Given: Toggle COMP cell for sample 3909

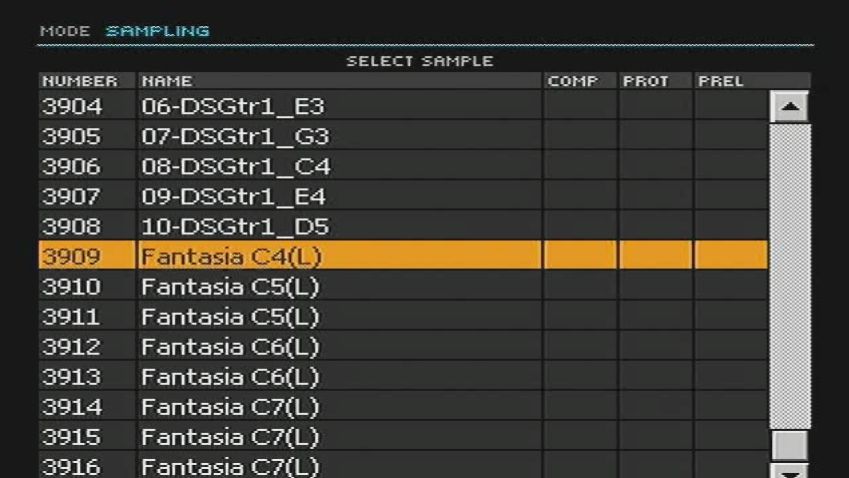Looking at the screenshot, I should (580, 256).
